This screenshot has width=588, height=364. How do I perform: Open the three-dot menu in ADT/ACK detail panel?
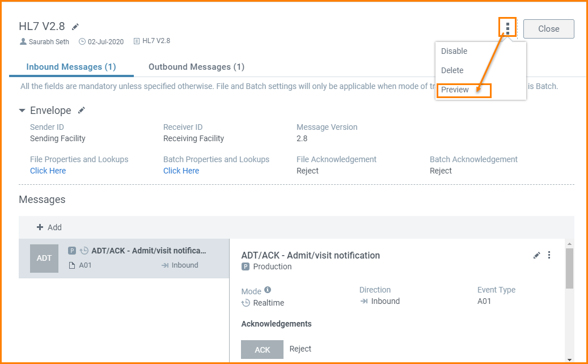549,256
